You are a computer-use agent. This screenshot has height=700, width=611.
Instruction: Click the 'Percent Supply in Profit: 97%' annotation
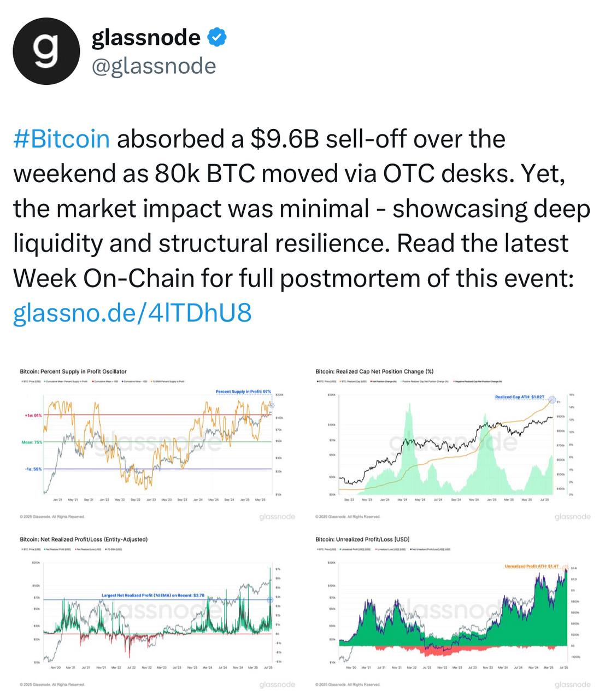pos(243,392)
